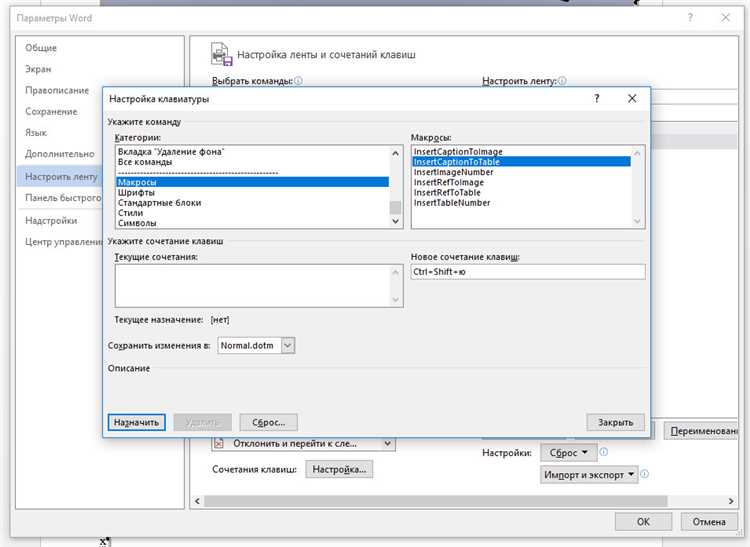Select Стили category
The height and width of the screenshot is (547, 750).
click(x=253, y=213)
